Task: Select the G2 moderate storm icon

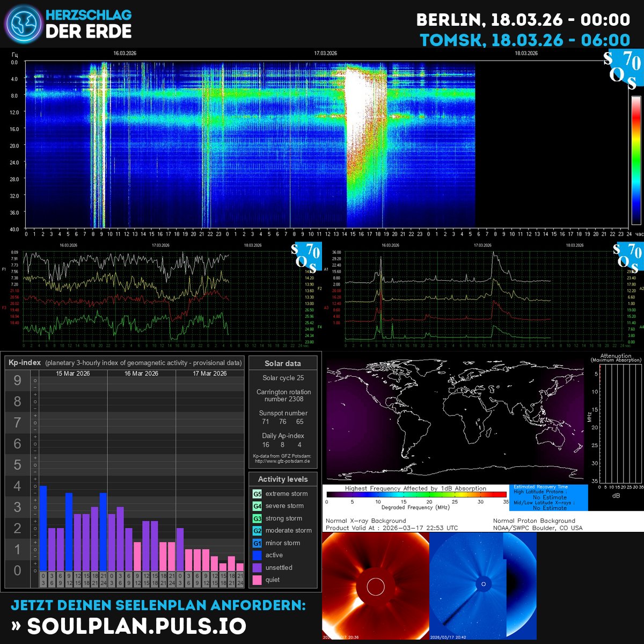Action: [x=256, y=530]
